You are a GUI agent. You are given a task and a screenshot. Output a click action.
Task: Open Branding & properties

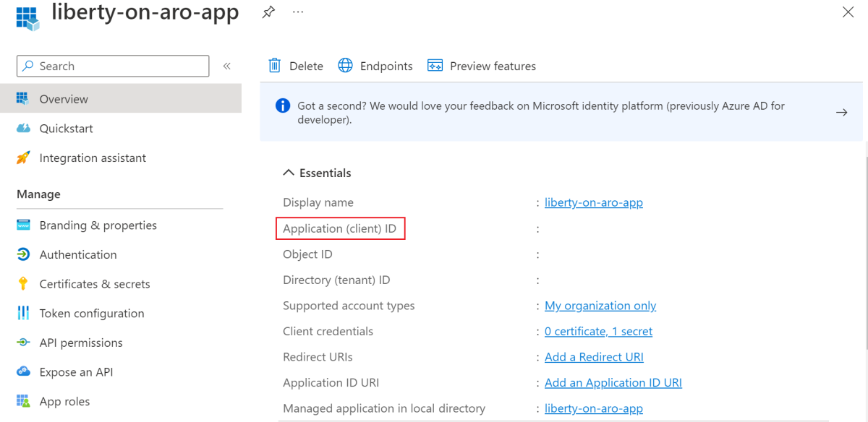point(98,225)
